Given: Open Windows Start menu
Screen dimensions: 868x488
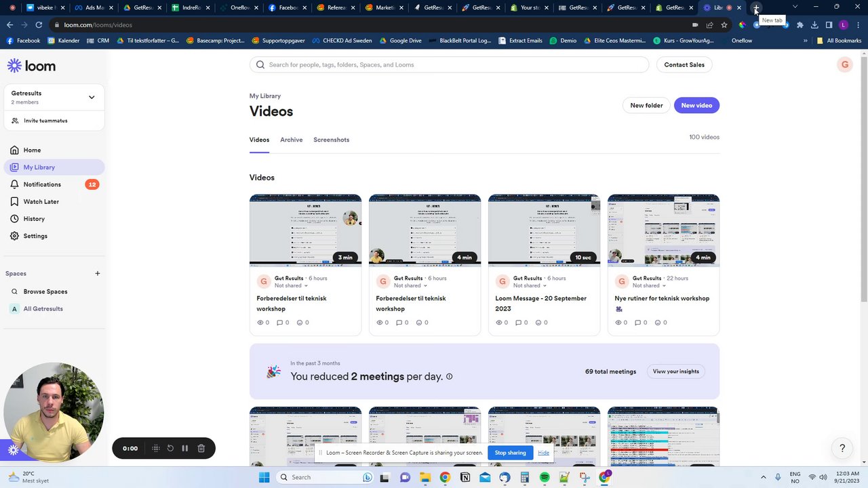Looking at the screenshot, I should pyautogui.click(x=264, y=477).
